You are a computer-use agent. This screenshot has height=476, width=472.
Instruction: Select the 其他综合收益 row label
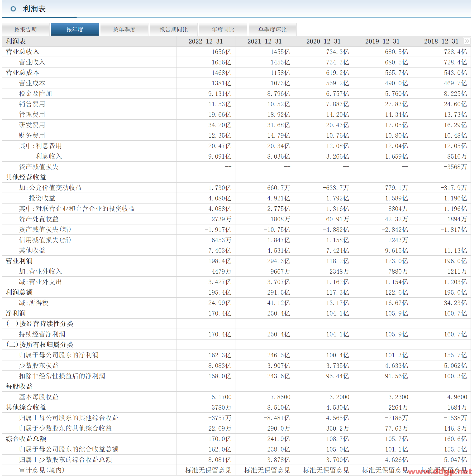tap(26, 408)
